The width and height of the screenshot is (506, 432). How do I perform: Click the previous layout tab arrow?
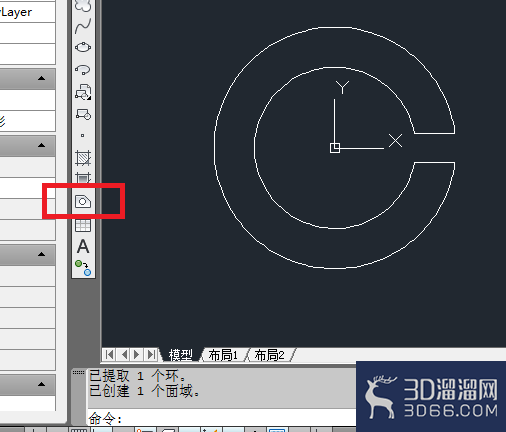point(124,354)
